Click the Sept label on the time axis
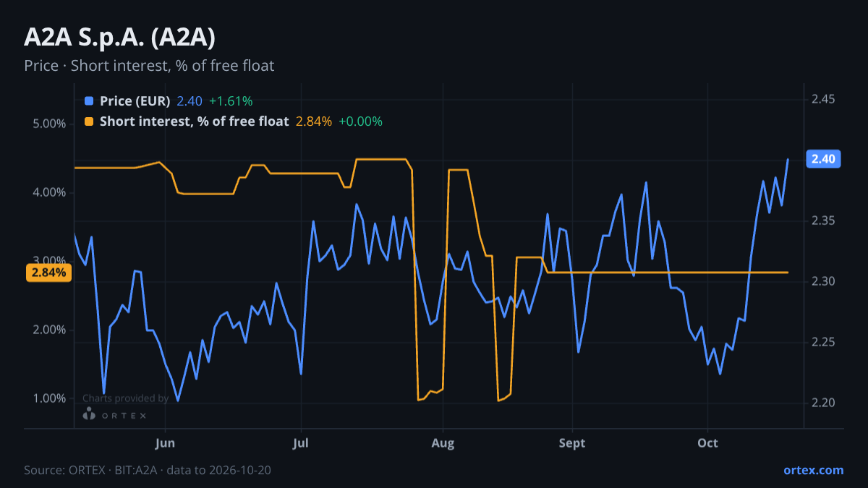Screen dimensions: 868x488 (x=571, y=442)
